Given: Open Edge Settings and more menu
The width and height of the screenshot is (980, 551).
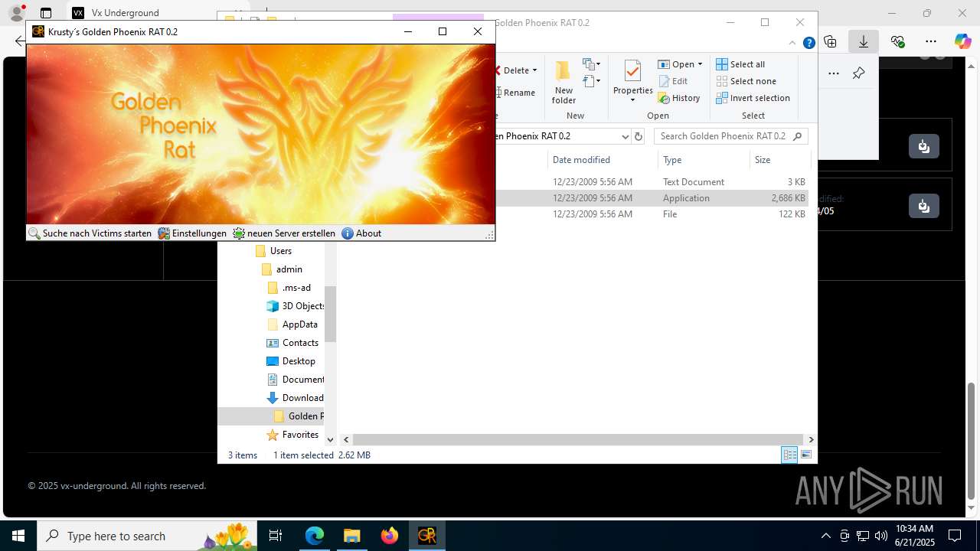Looking at the screenshot, I should coord(931,41).
